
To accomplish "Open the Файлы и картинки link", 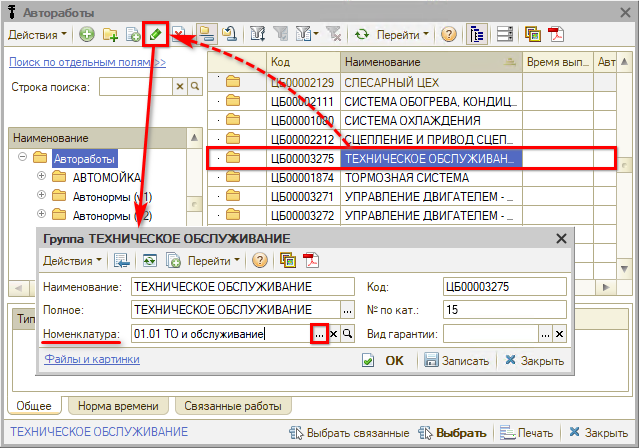I will [x=92, y=359].
